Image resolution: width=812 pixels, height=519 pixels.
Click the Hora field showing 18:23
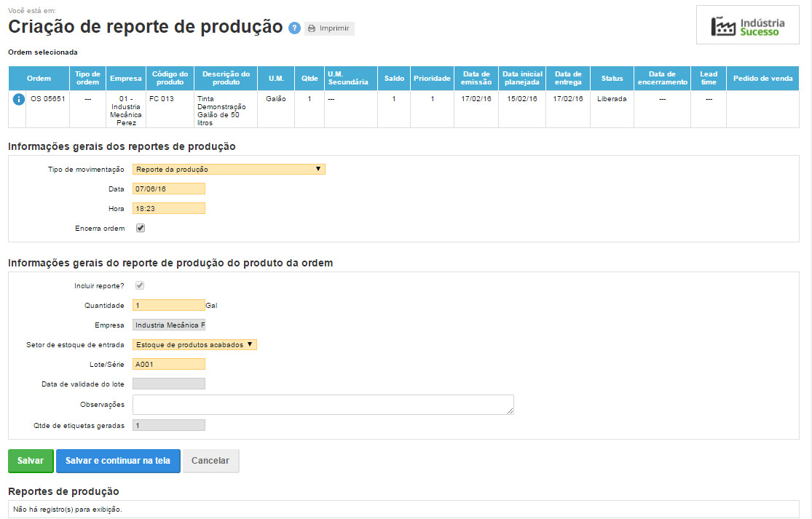point(169,208)
